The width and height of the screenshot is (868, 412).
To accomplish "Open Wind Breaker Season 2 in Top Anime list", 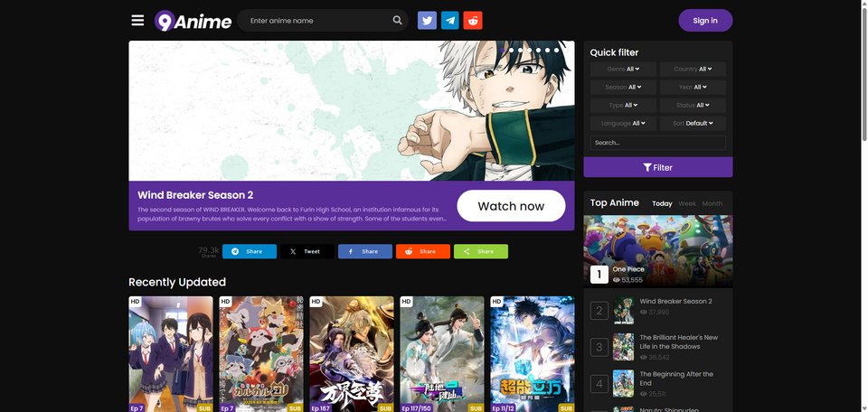I will [676, 302].
